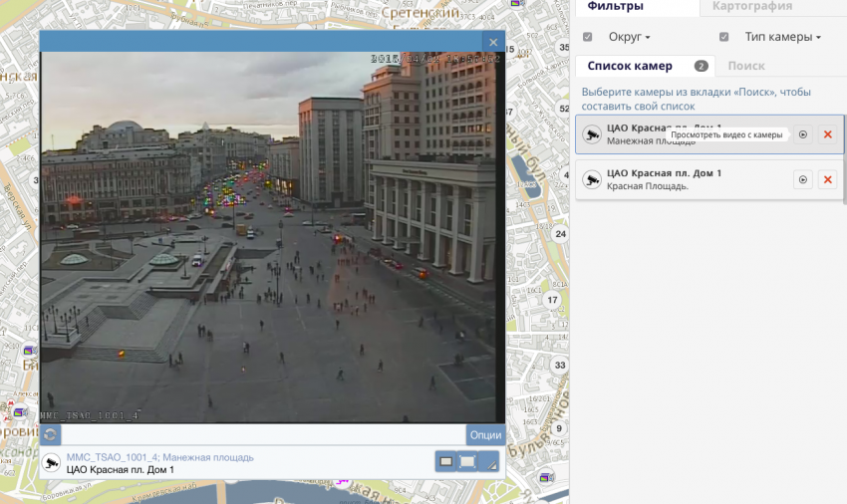Viewport: 847px width, 504px height.
Task: Click the refresh icon below video
Action: (x=51, y=435)
